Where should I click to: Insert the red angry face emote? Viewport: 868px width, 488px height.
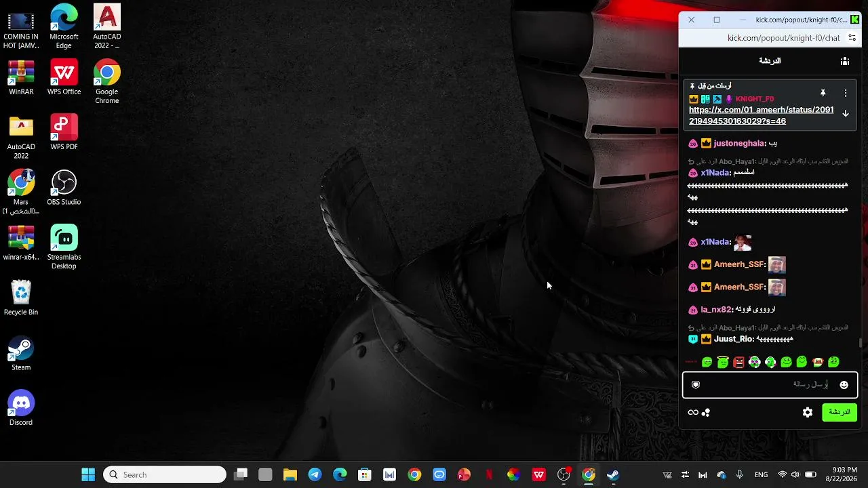(x=738, y=363)
